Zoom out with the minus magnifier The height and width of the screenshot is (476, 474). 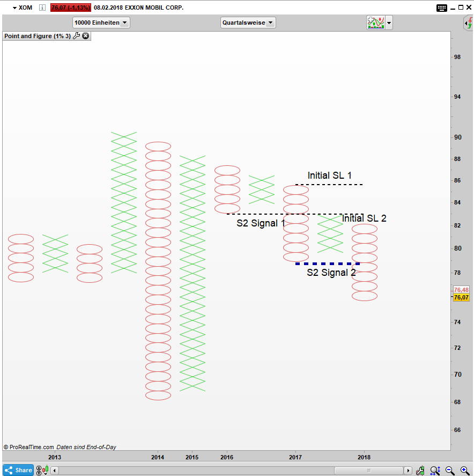pyautogui.click(x=450, y=471)
